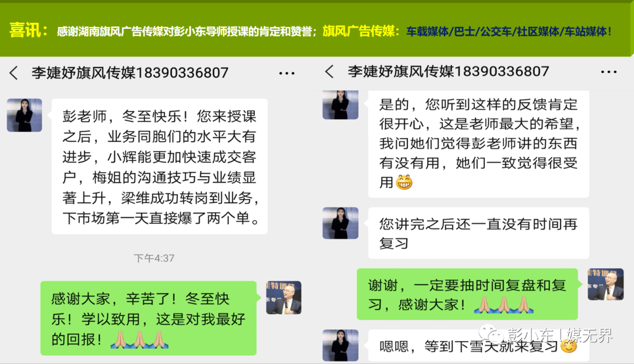Select the 彭老师，冬至快乐 message bubble
The image size is (634, 364).
pos(160,166)
